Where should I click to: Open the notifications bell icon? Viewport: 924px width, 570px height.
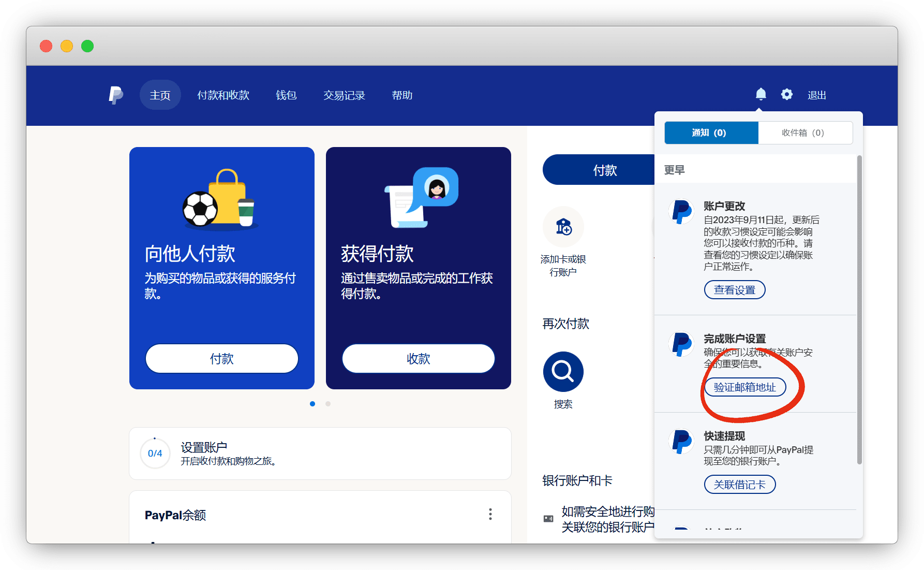[x=761, y=94]
